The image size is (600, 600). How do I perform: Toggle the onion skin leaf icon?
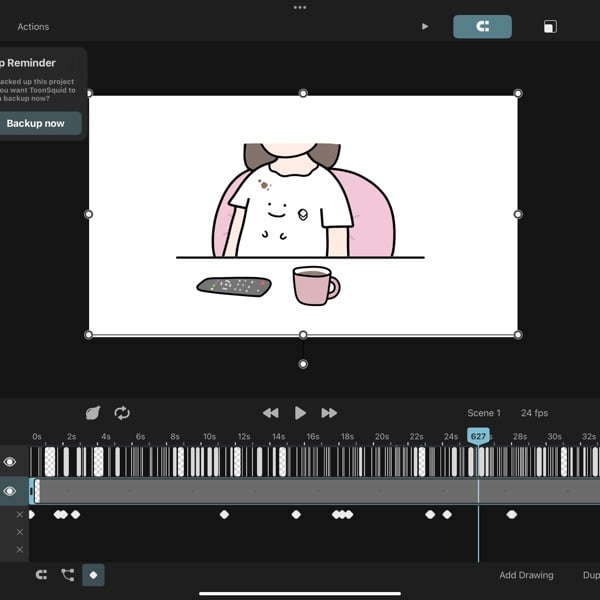(93, 413)
